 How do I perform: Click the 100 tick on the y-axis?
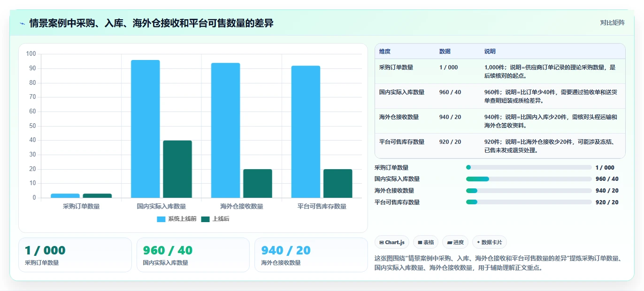[31, 54]
